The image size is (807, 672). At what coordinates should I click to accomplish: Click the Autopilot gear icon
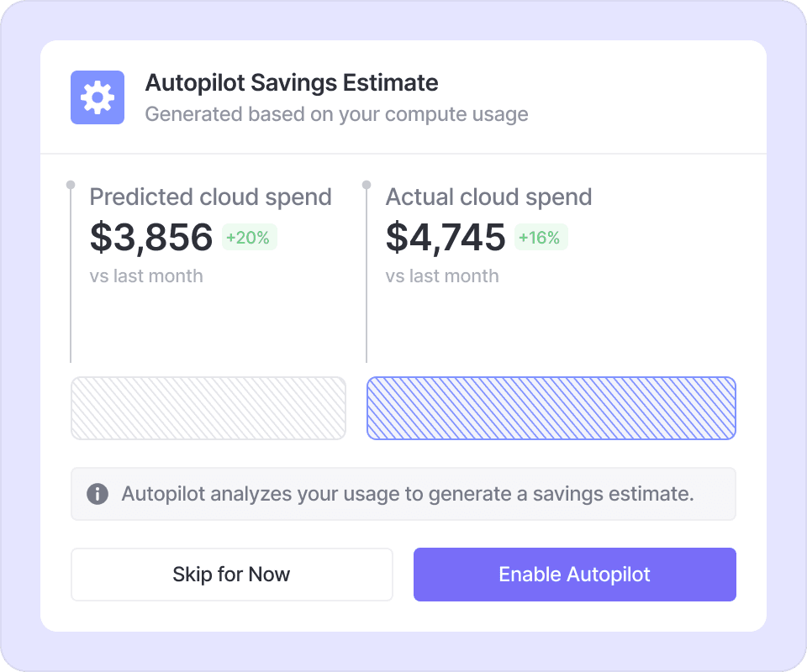pyautogui.click(x=98, y=97)
